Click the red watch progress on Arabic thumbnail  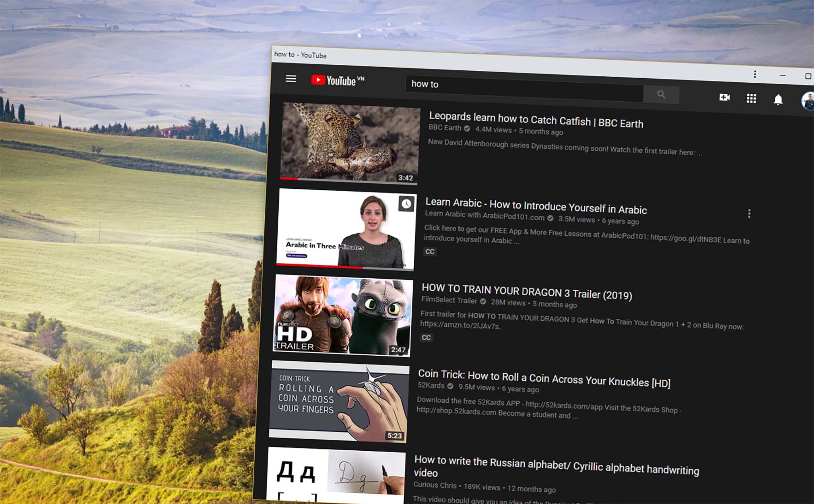[320, 266]
